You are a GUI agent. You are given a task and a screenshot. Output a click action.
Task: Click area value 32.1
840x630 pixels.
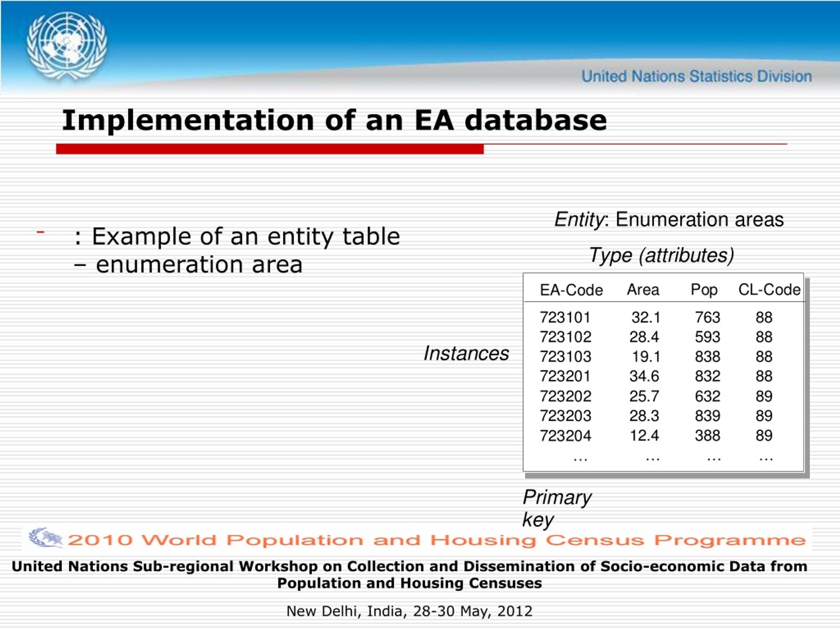(x=646, y=318)
